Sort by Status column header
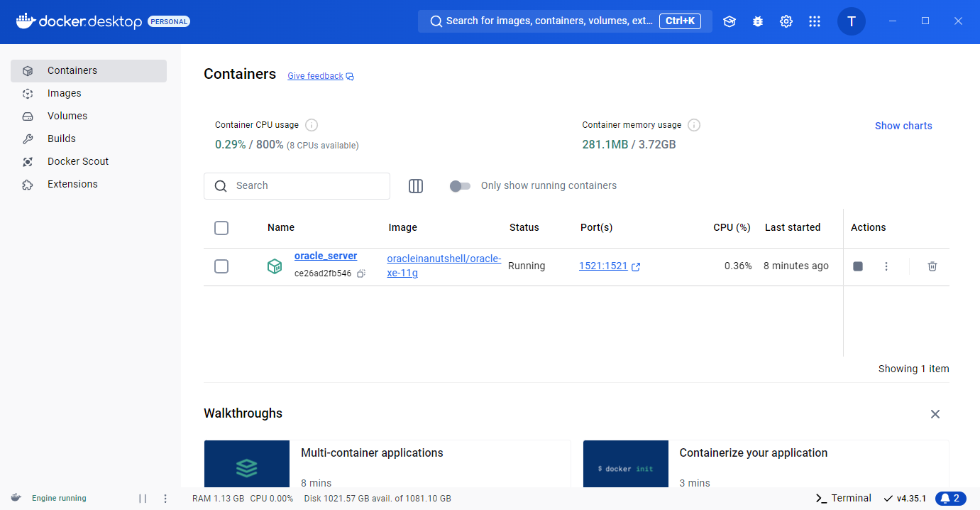980x510 pixels. (524, 228)
